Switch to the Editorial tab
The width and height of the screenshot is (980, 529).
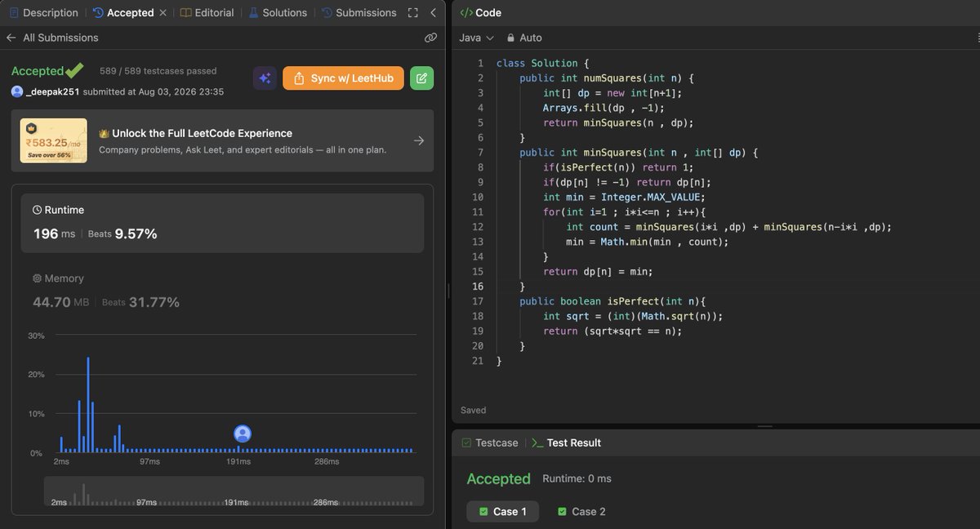tap(207, 13)
